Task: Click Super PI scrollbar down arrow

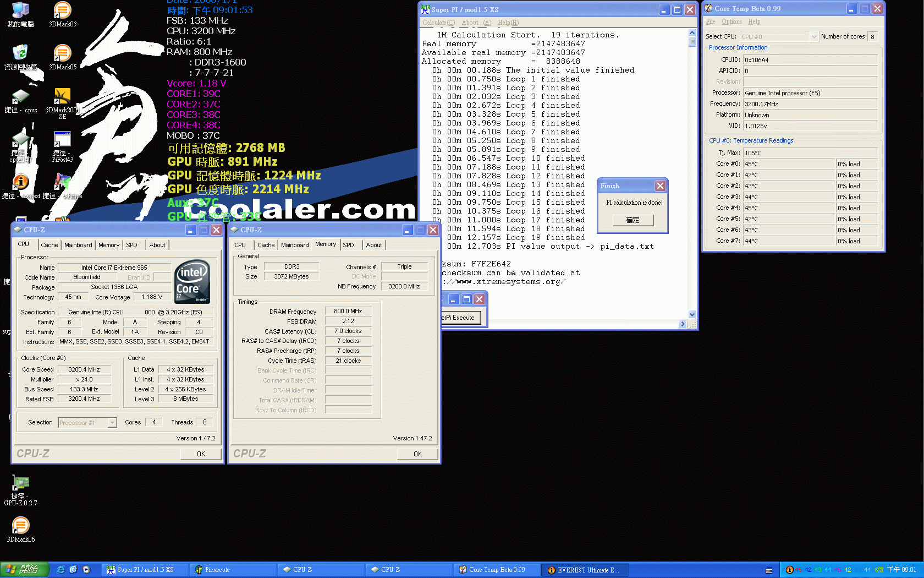Action: tap(692, 315)
